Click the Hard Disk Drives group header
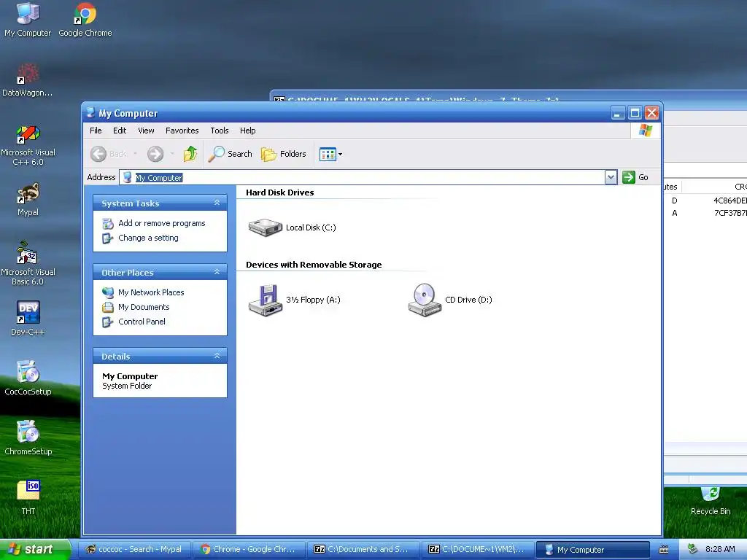The width and height of the screenshot is (747, 560). pyautogui.click(x=279, y=192)
